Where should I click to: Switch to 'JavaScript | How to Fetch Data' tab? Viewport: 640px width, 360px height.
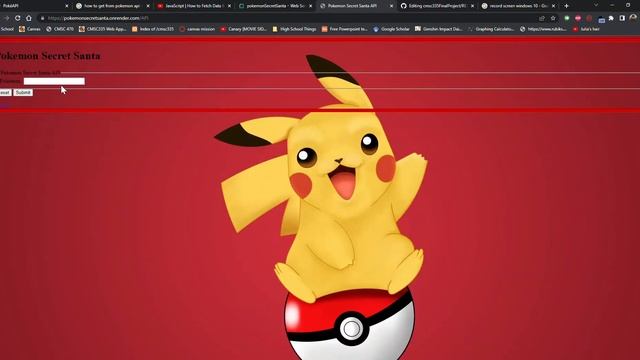[x=194, y=6]
